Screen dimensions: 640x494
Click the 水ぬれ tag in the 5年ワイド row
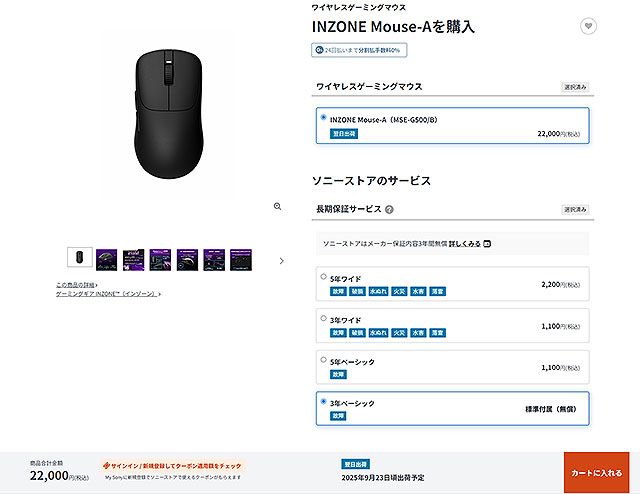[378, 292]
